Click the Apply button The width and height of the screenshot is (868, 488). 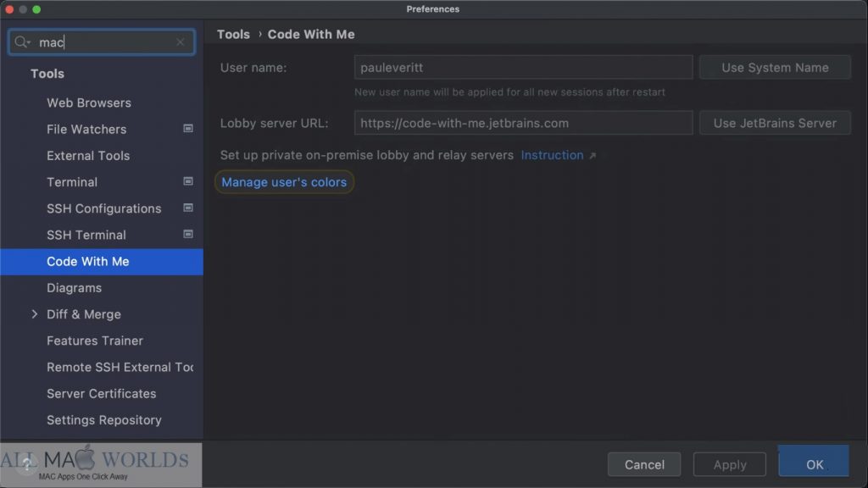(x=730, y=464)
